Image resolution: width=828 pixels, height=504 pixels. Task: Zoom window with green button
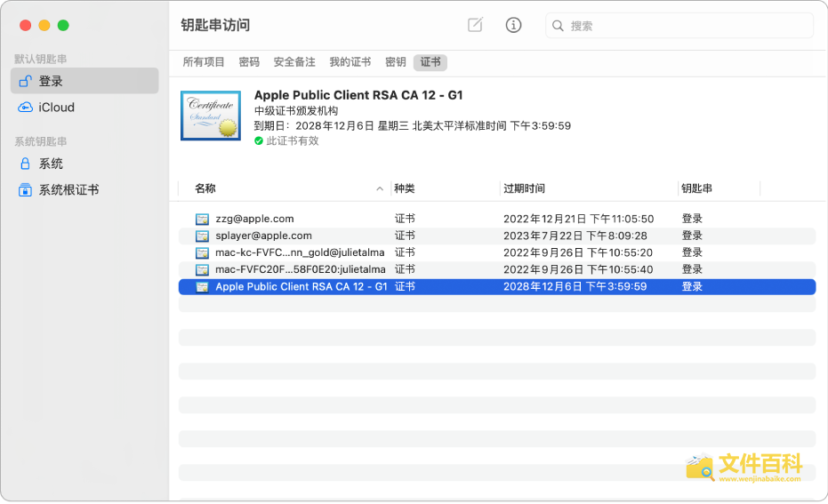pos(63,25)
